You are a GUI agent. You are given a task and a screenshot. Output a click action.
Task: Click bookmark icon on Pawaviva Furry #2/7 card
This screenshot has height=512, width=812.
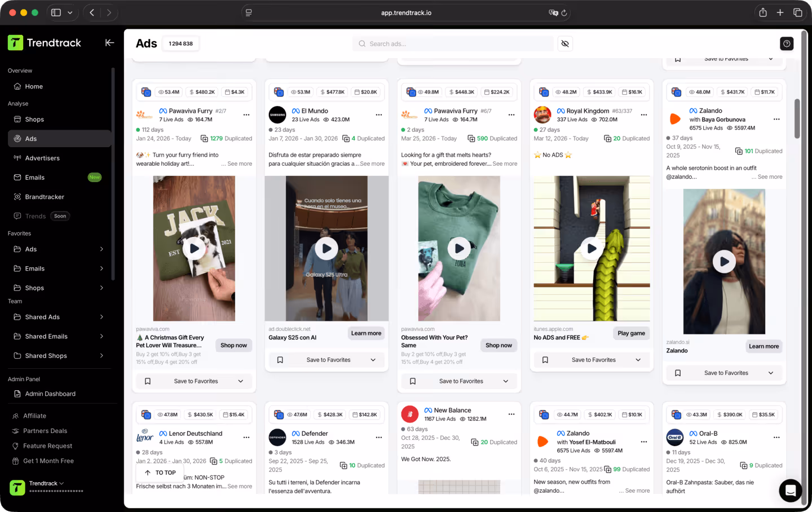click(x=148, y=381)
